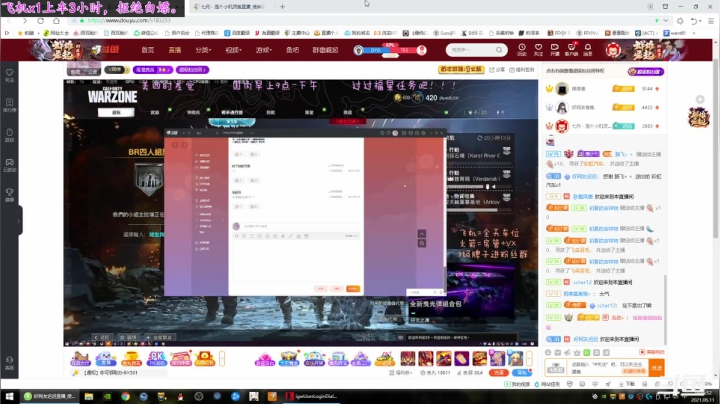Open left sidebar game controller icon

coord(9,165)
